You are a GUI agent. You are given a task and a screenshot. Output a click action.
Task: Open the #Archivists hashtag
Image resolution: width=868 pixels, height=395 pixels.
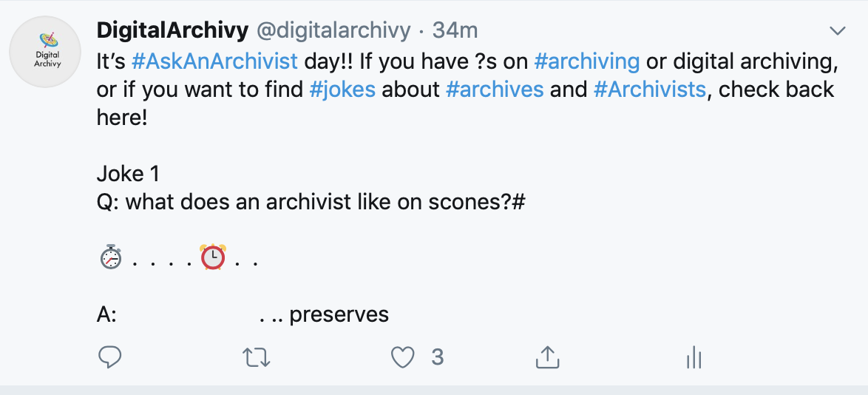pyautogui.click(x=650, y=90)
